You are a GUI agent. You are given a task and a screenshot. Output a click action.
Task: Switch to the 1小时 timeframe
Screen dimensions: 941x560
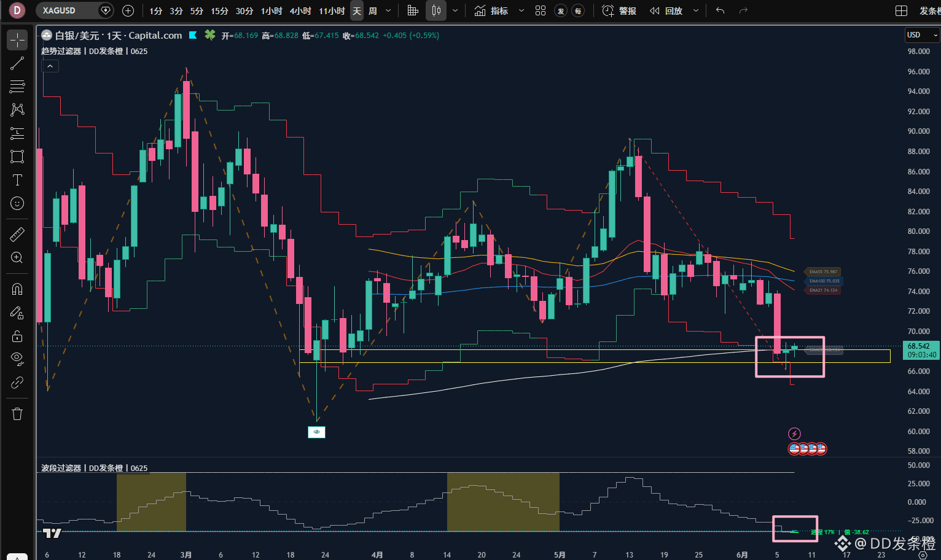[x=271, y=11]
